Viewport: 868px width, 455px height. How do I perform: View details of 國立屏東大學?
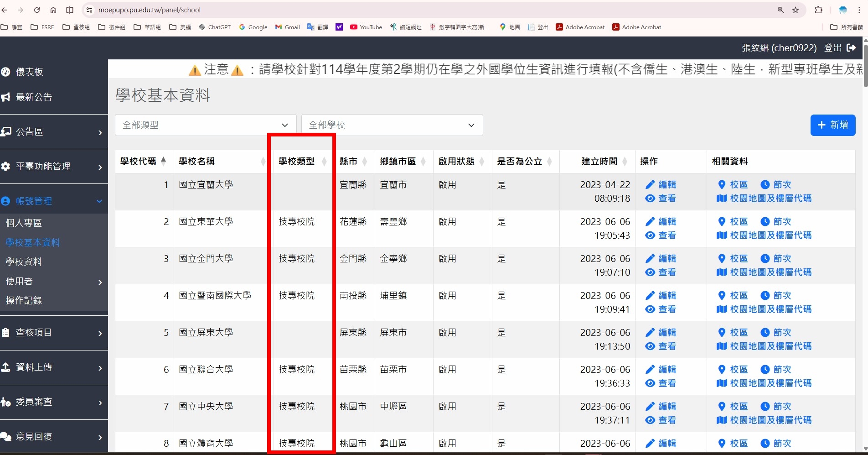click(661, 346)
